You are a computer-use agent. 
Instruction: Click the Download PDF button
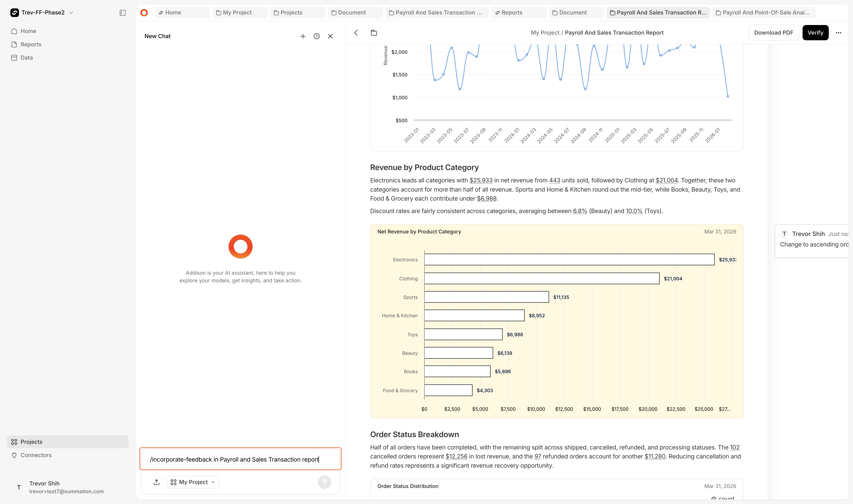click(774, 33)
